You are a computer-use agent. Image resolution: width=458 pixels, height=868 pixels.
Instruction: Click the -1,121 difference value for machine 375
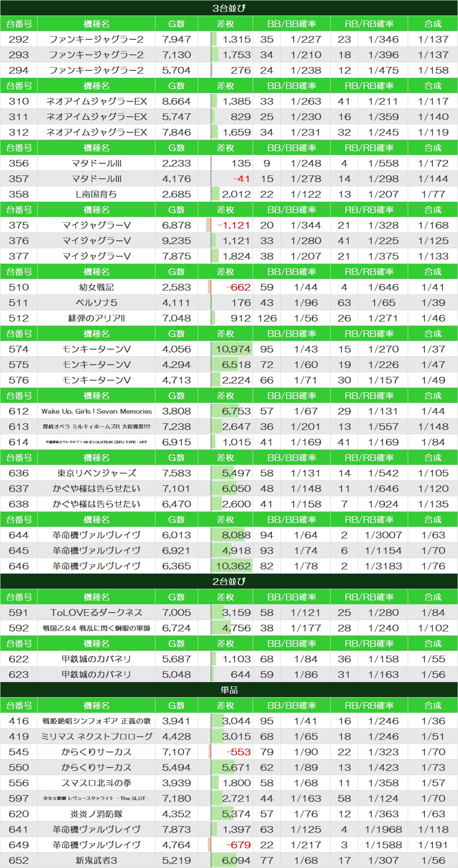[233, 225]
